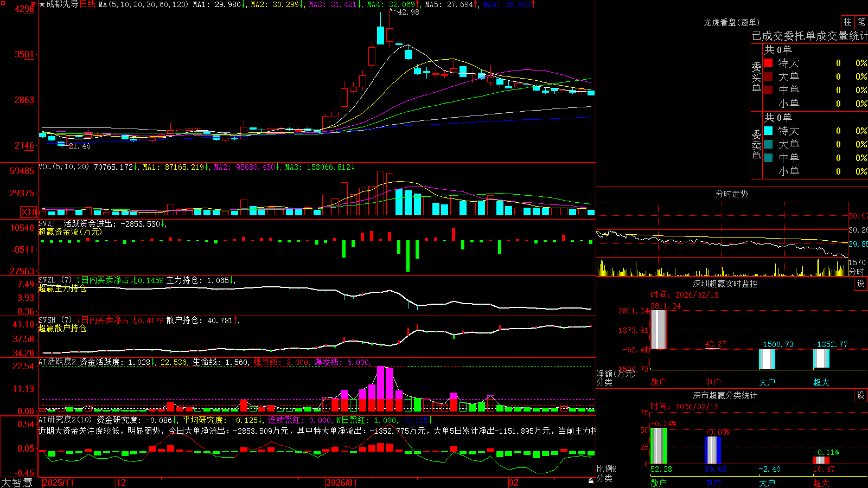Click the 强势线: 3.000 legend text
This screenshot has width=868, height=488.
pyautogui.click(x=282, y=362)
